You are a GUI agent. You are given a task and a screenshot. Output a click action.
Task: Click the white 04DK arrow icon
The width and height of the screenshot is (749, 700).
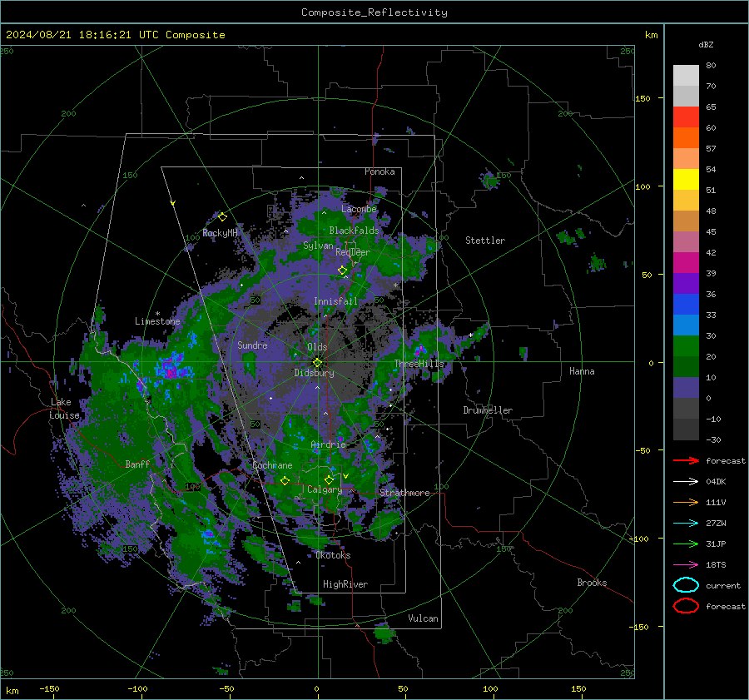(x=686, y=481)
